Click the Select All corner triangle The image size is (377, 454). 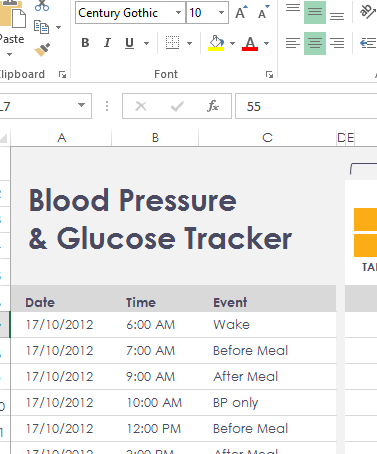pyautogui.click(x=4, y=138)
